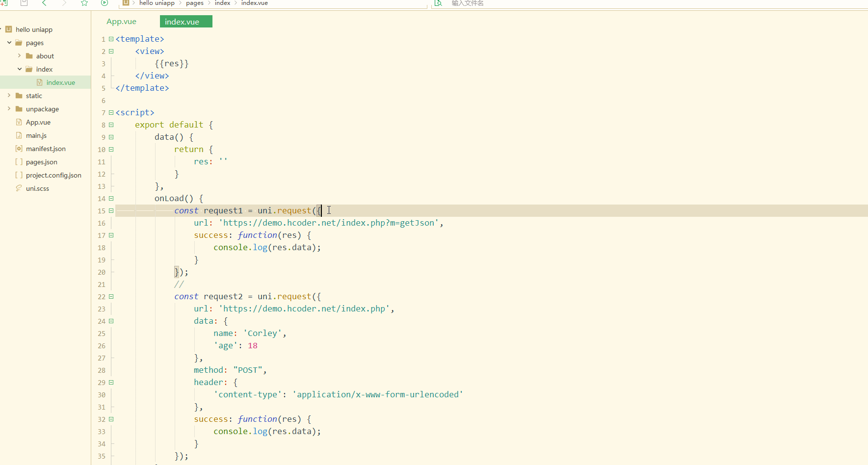Image resolution: width=868 pixels, height=465 pixels.
Task: Click the save icon in toolbar
Action: point(24,3)
